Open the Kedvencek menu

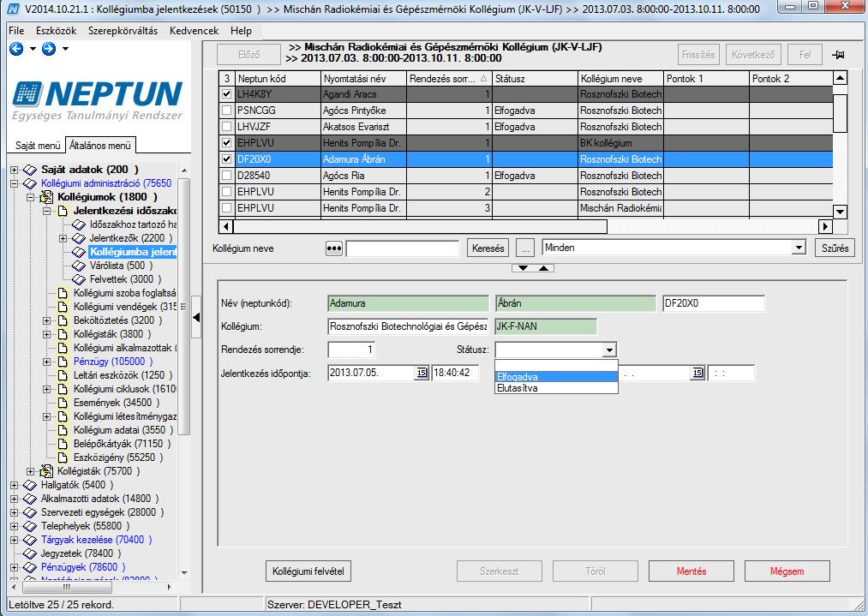pyautogui.click(x=194, y=31)
